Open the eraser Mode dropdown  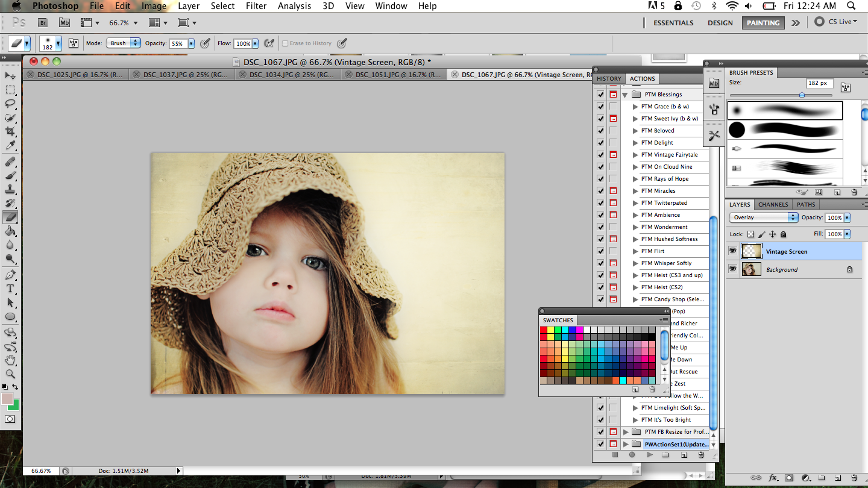tap(124, 43)
